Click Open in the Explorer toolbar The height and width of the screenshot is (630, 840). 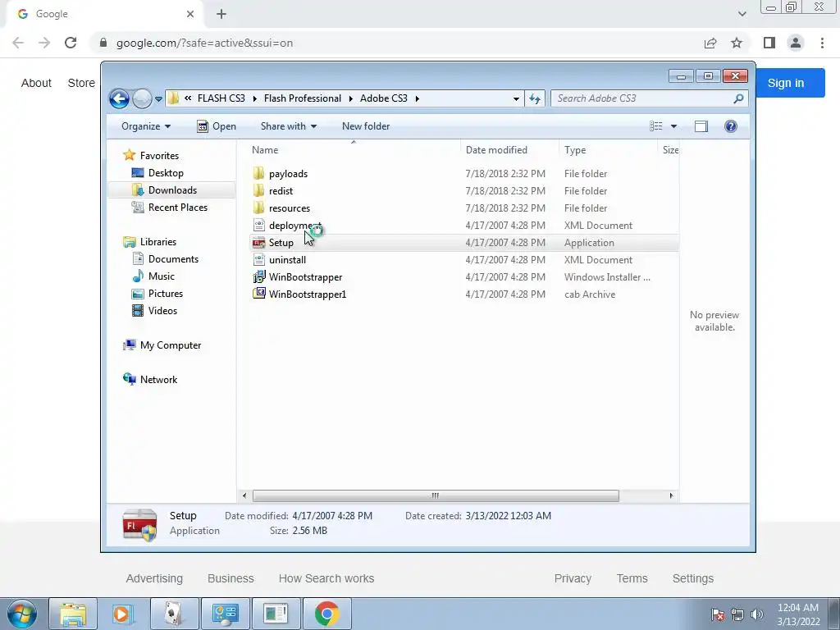coord(217,126)
